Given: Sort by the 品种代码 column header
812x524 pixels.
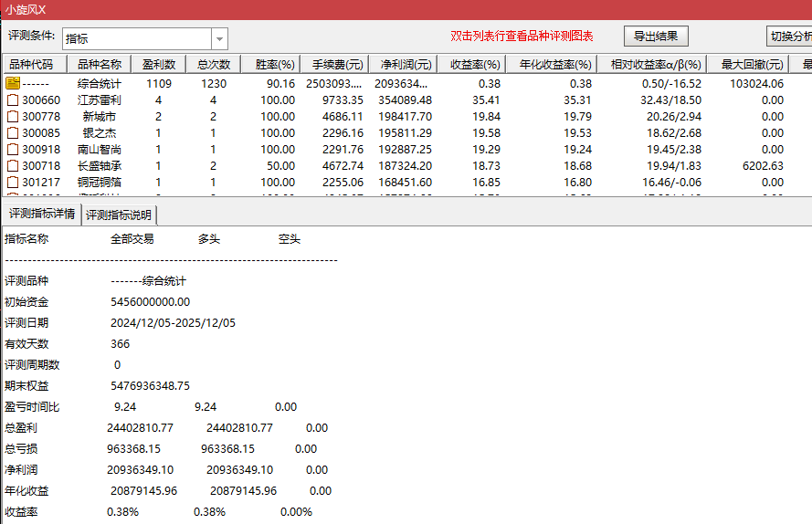Looking at the screenshot, I should (x=36, y=64).
